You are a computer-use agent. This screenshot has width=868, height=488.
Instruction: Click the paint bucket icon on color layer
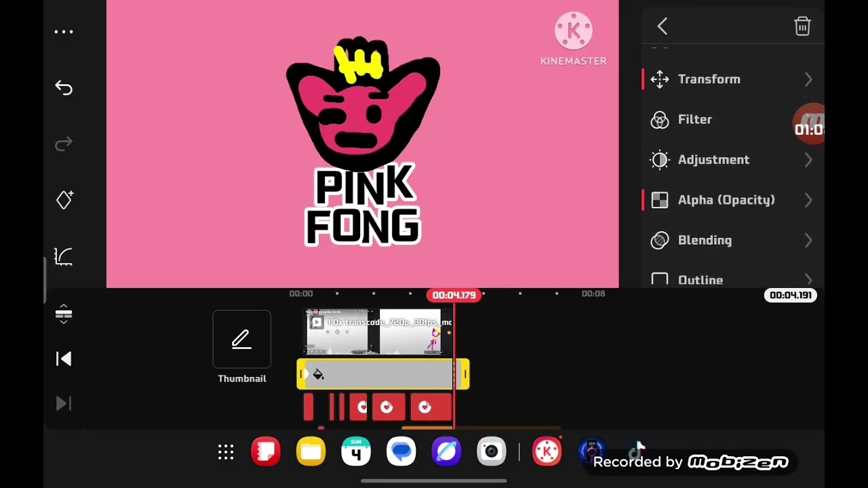[x=318, y=374]
